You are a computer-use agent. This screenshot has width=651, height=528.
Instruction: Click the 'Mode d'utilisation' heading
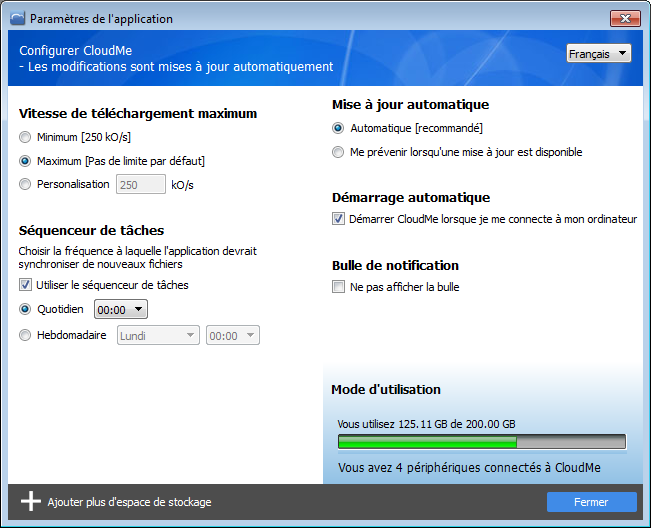[386, 389]
